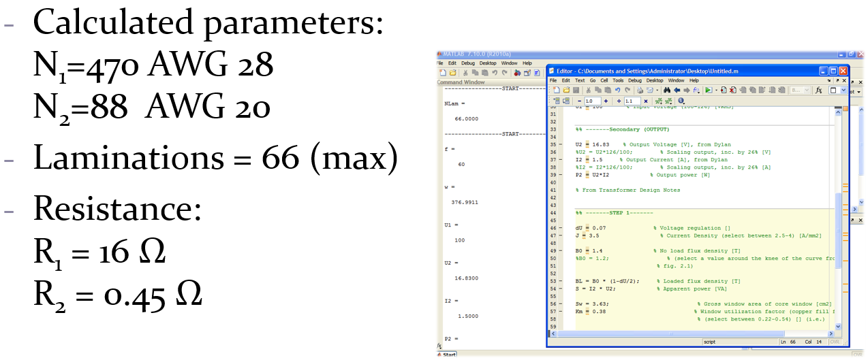Click the fx function browser icon in Editor
The image size is (868, 362).
click(818, 90)
